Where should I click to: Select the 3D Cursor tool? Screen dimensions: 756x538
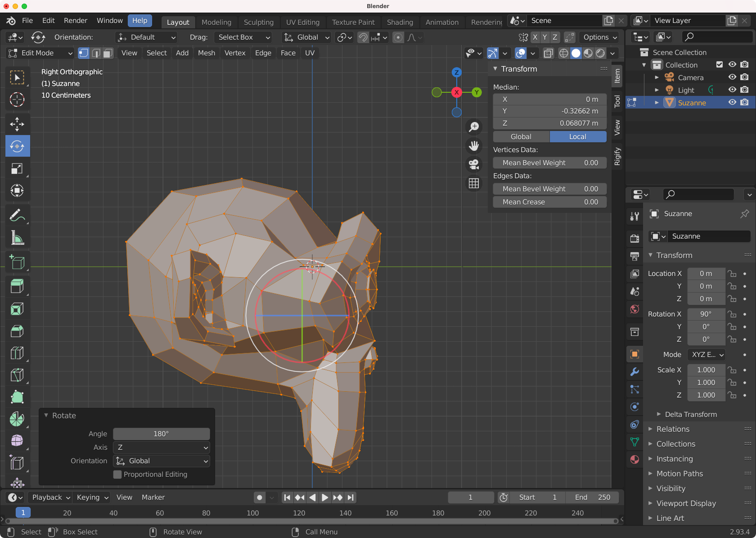coord(17,99)
